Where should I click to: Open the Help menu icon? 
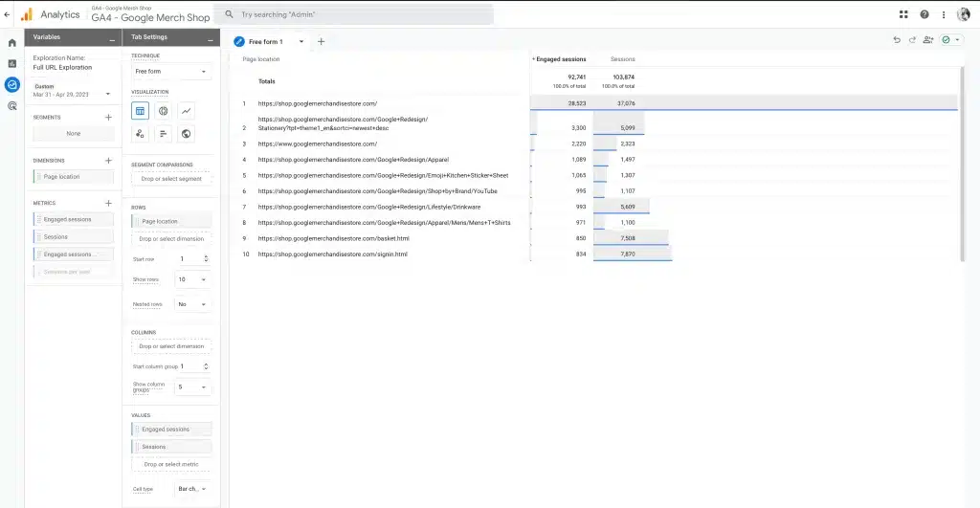[924, 14]
